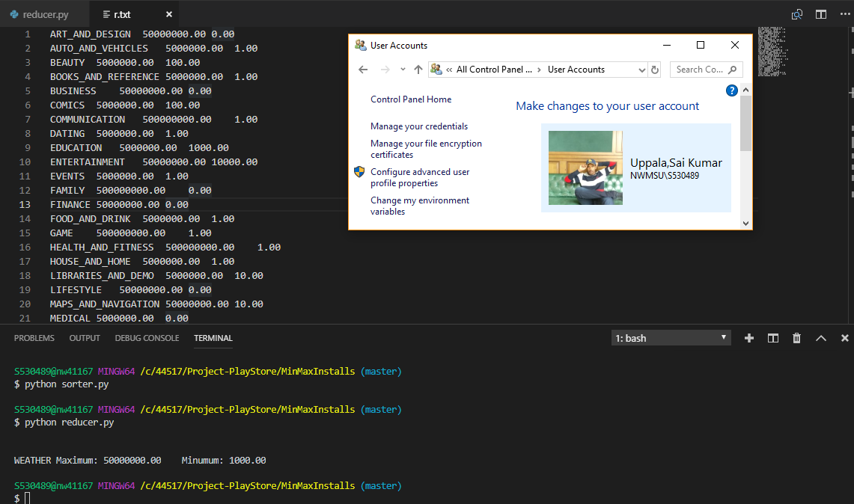The height and width of the screenshot is (504, 854).
Task: Click line number 16 in the gutter
Action: [x=25, y=247]
